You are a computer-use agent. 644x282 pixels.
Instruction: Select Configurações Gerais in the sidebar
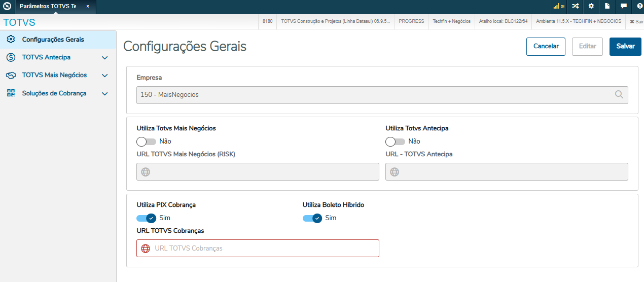pyautogui.click(x=53, y=39)
